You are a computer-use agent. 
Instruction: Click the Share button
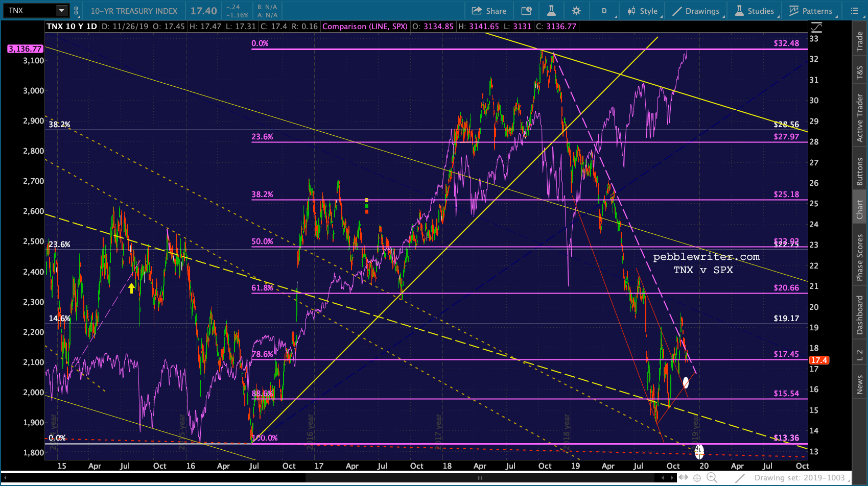coord(489,11)
